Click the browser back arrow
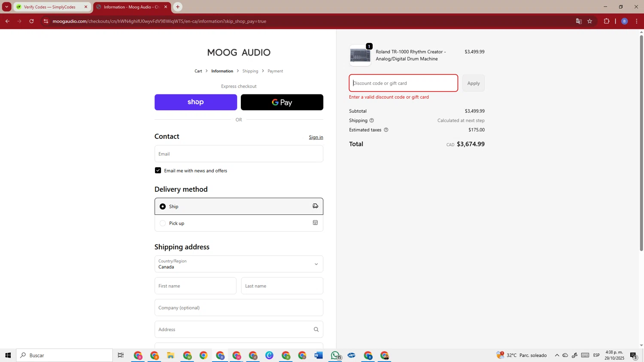Viewport: 644px width, 362px height. pyautogui.click(x=7, y=21)
